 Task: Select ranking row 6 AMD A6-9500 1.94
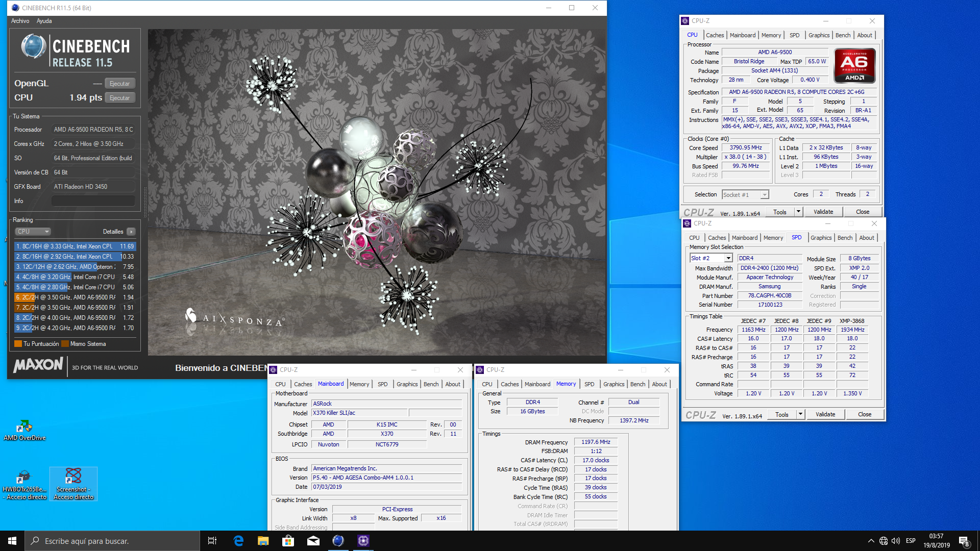click(75, 297)
